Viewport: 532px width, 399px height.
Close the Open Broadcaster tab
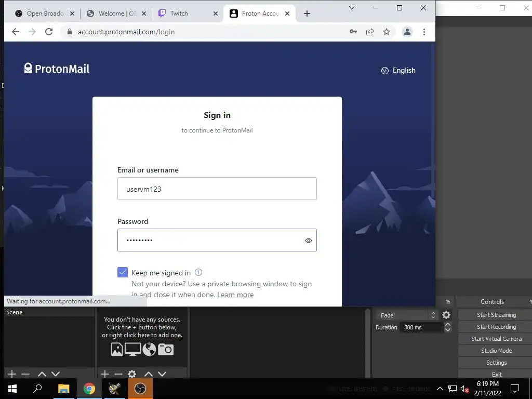click(x=72, y=14)
